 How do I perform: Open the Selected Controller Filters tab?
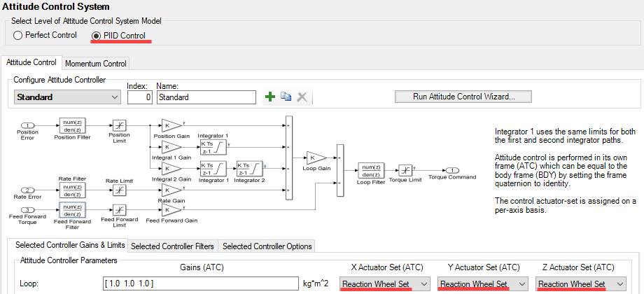(173, 246)
